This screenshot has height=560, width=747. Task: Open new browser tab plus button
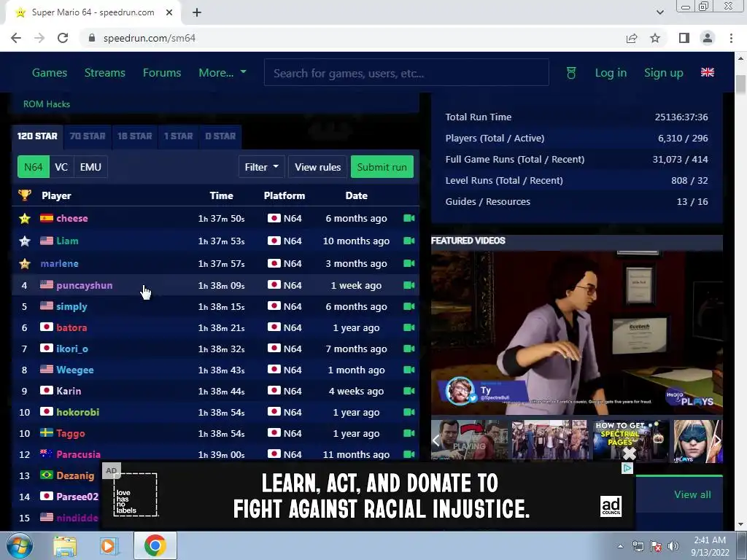[x=197, y=13]
